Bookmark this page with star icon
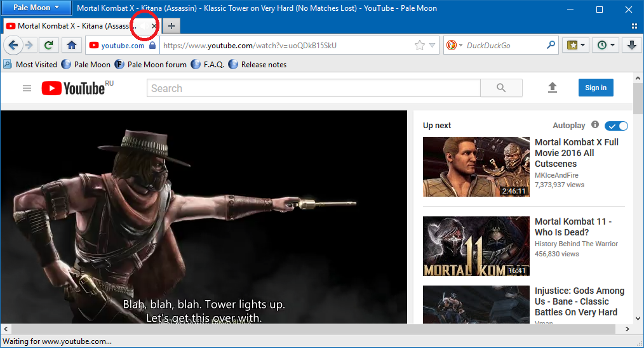Viewport: 644px width, 349px height. point(419,45)
